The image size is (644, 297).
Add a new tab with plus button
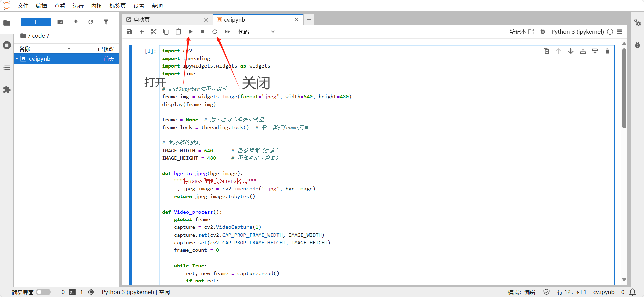[x=309, y=19]
